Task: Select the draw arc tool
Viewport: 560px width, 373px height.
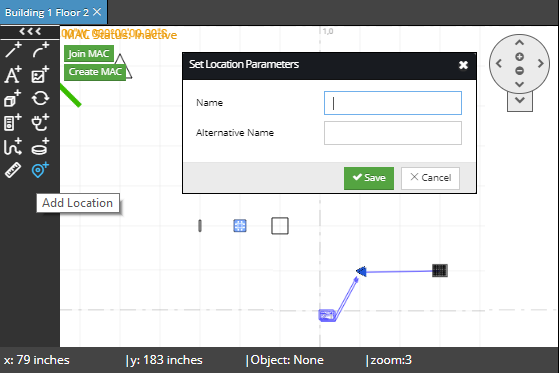Action: pyautogui.click(x=40, y=50)
